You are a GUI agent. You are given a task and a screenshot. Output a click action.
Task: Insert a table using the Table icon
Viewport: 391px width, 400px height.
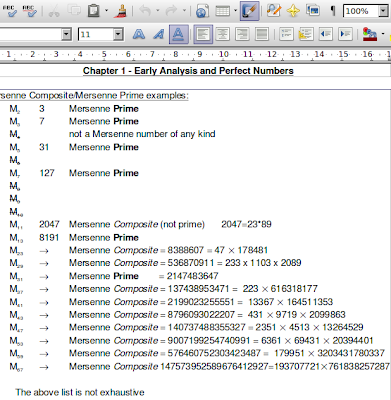point(223,11)
